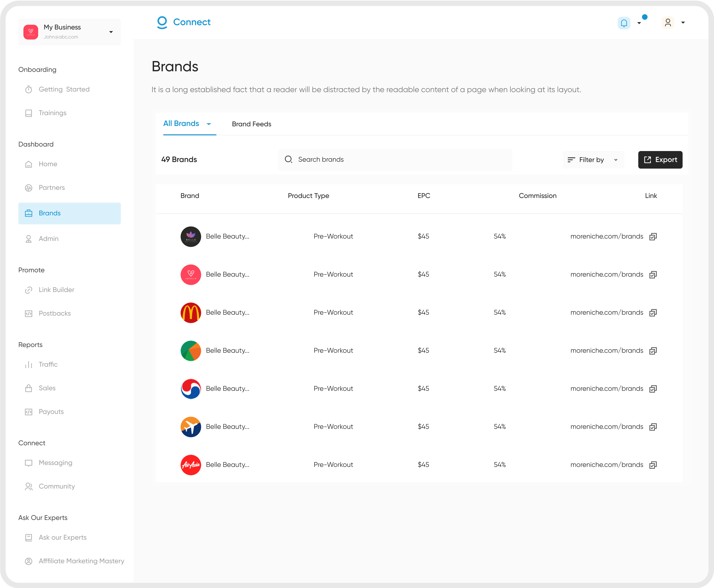Click the Commission column header

tap(537, 196)
